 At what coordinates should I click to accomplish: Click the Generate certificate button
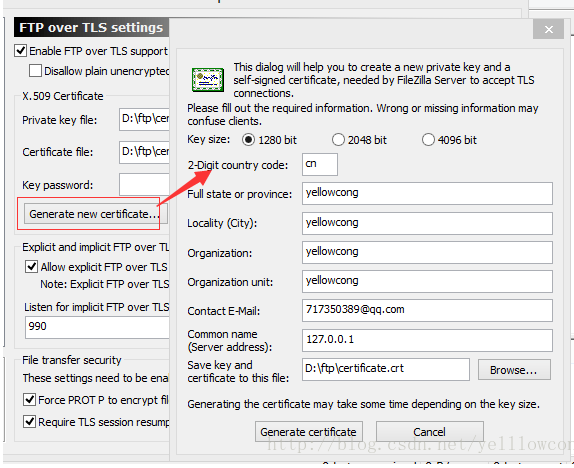point(309,432)
